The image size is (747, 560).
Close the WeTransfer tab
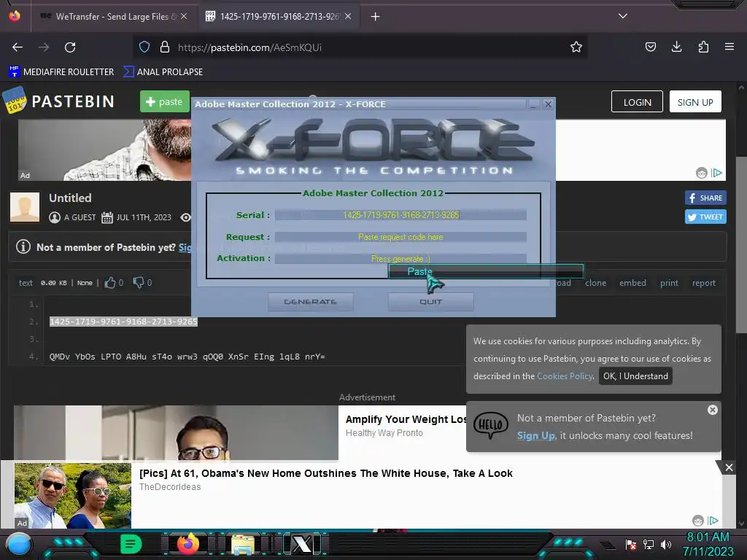(x=184, y=16)
